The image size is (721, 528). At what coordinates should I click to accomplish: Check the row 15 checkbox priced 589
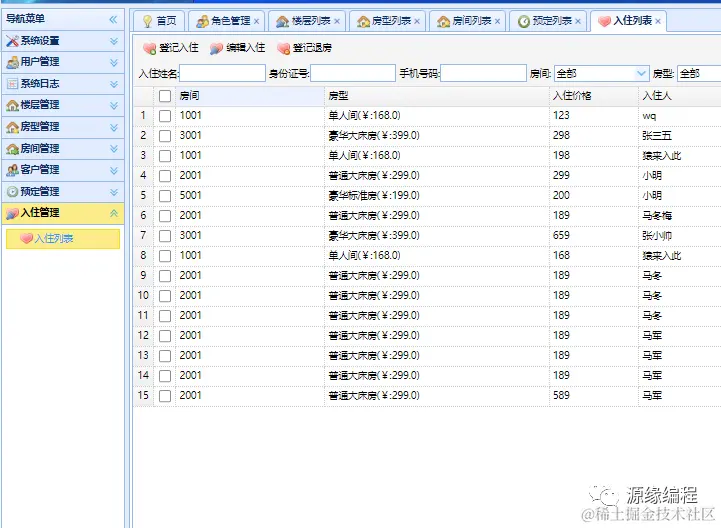[165, 396]
